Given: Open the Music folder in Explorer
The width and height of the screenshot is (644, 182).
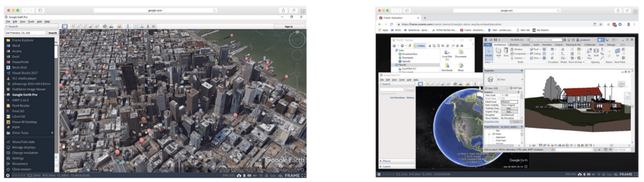Looking at the screenshot, I should click(x=460, y=66).
